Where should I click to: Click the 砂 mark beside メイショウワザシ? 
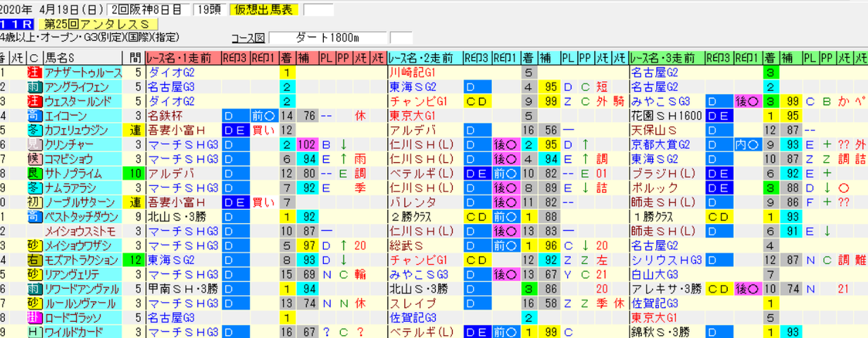point(33,245)
